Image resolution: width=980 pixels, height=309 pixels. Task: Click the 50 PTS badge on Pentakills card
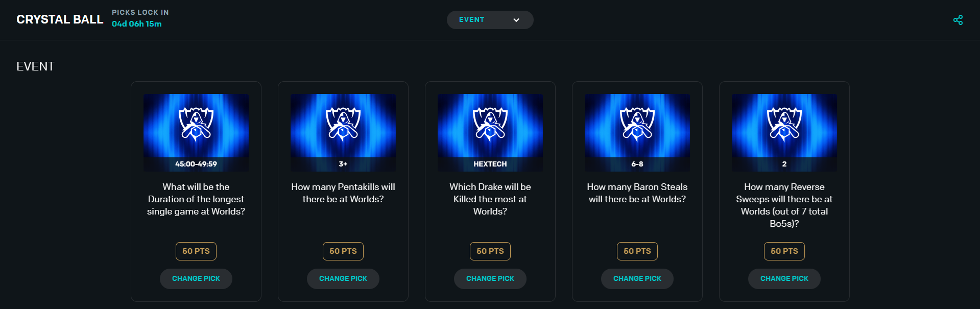click(x=343, y=251)
